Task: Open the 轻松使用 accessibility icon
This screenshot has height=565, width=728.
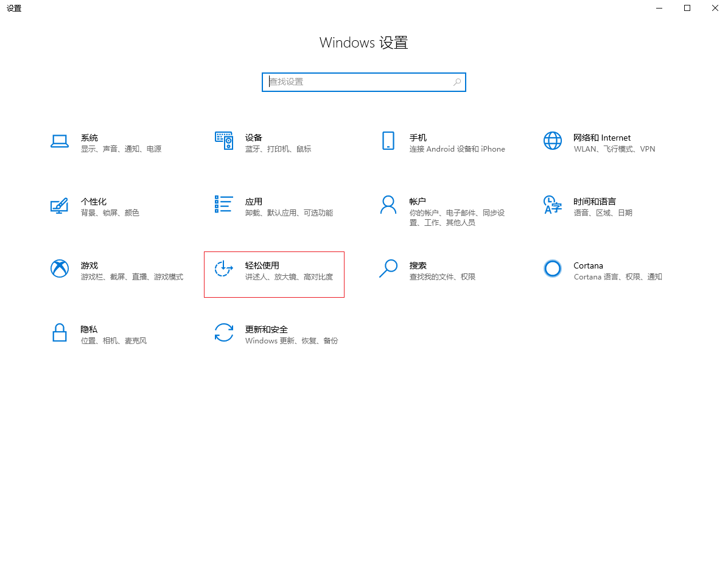Action: click(x=224, y=268)
